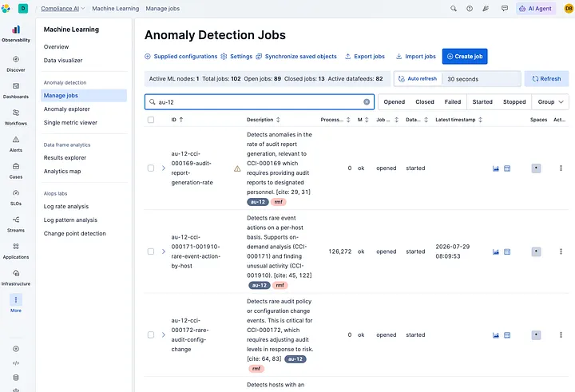Open Discover from the side rail
575x392 pixels.
point(16,64)
